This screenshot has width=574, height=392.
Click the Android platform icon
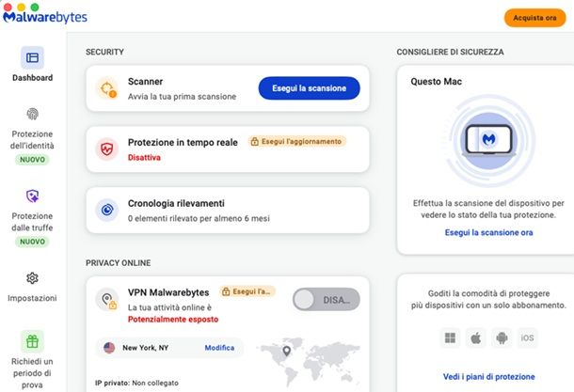pyautogui.click(x=502, y=337)
